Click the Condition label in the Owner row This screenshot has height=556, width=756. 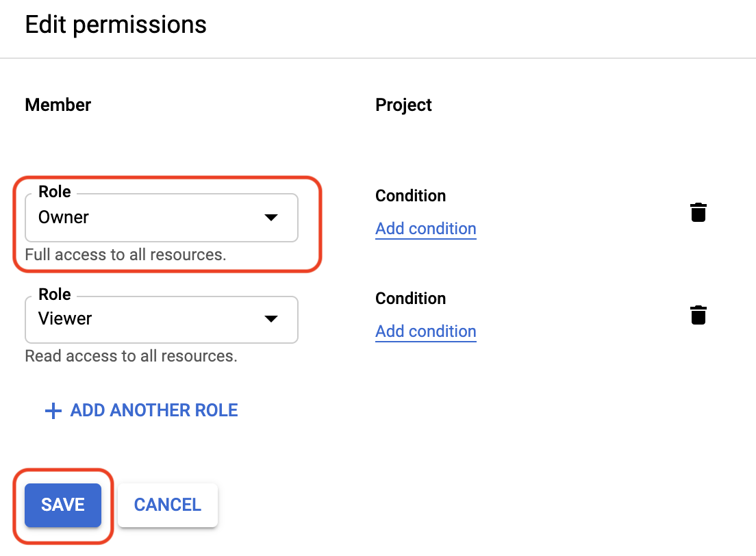pyautogui.click(x=410, y=196)
